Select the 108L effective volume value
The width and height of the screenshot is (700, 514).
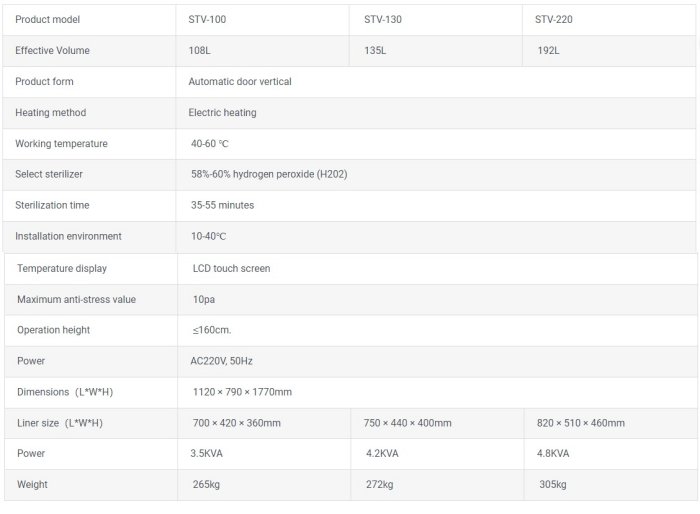tap(199, 50)
